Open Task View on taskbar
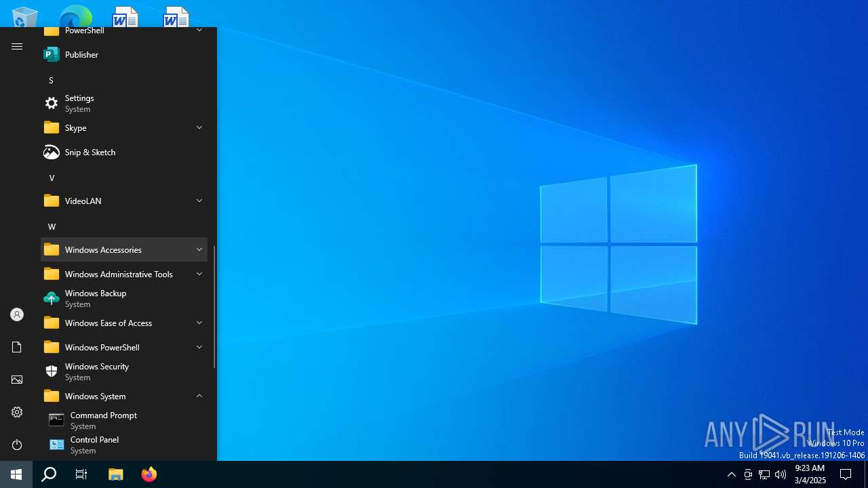Viewport: 868px width, 488px height. [x=81, y=474]
